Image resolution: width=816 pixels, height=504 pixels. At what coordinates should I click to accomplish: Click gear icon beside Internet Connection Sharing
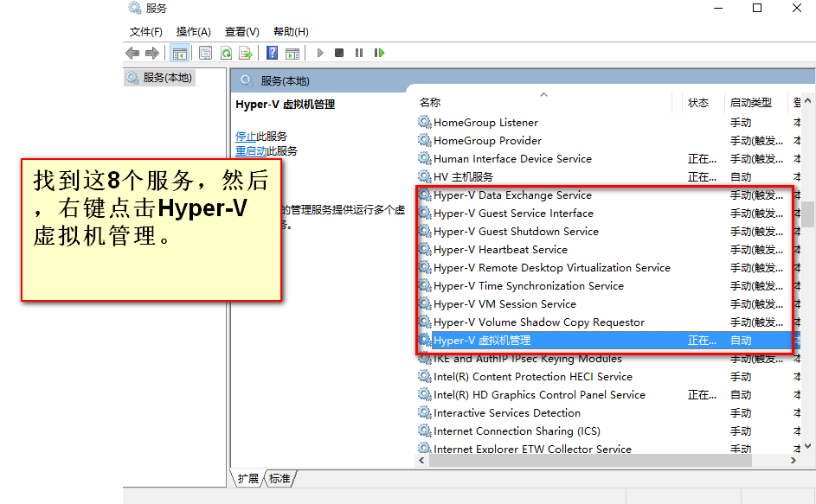(x=425, y=431)
